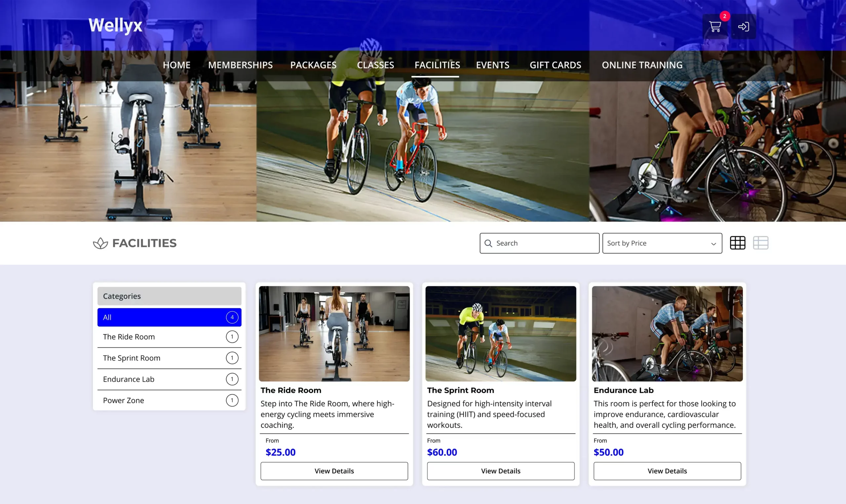Viewport: 846px width, 504px height.
Task: Click FACILITIES navigation menu item
Action: pos(438,65)
